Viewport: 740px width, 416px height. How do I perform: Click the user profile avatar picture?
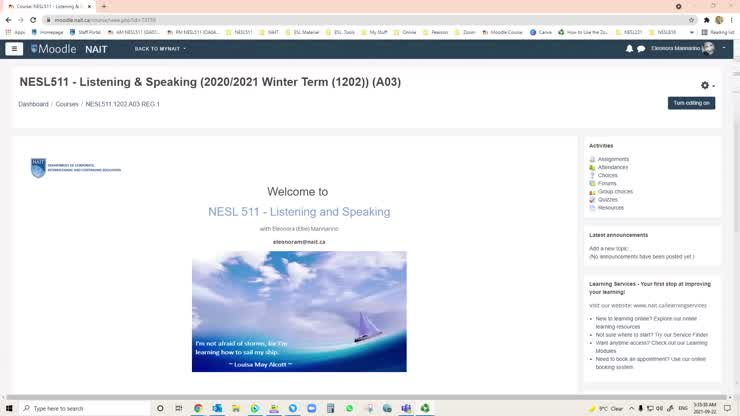[x=708, y=48]
